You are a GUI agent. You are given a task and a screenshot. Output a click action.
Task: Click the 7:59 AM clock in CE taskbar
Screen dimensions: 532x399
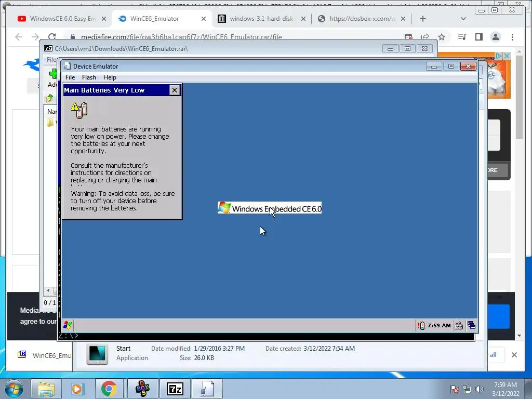tap(439, 326)
